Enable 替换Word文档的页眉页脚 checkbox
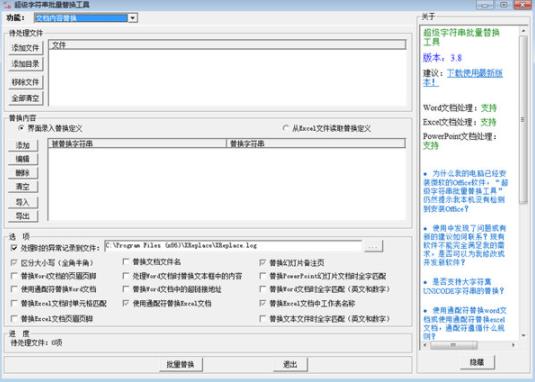The width and height of the screenshot is (535, 382). [x=14, y=276]
